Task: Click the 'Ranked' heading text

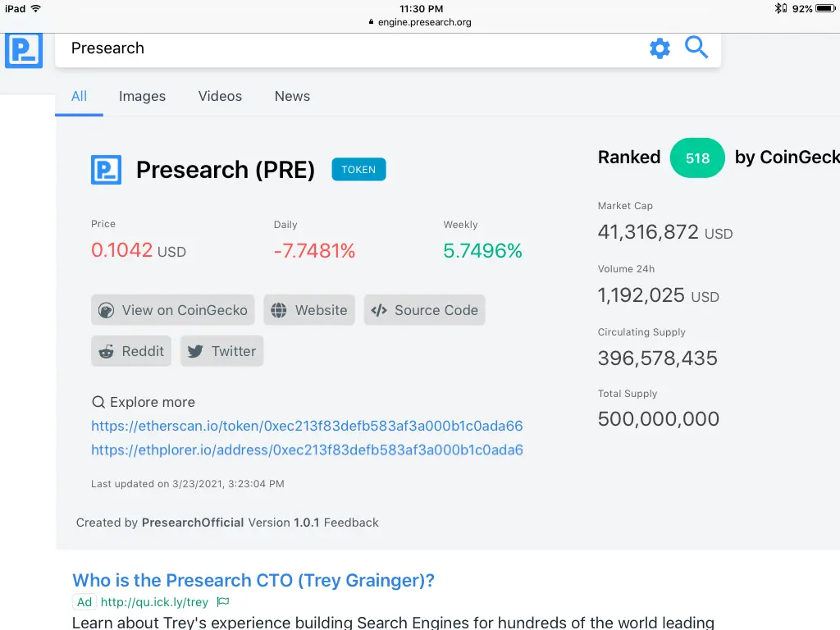Action: point(629,157)
